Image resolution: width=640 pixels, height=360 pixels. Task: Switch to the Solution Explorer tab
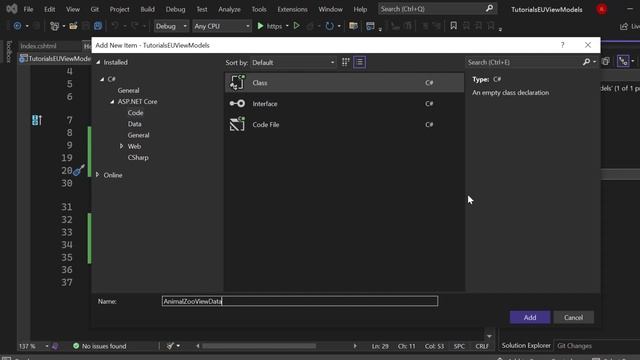click(x=526, y=345)
